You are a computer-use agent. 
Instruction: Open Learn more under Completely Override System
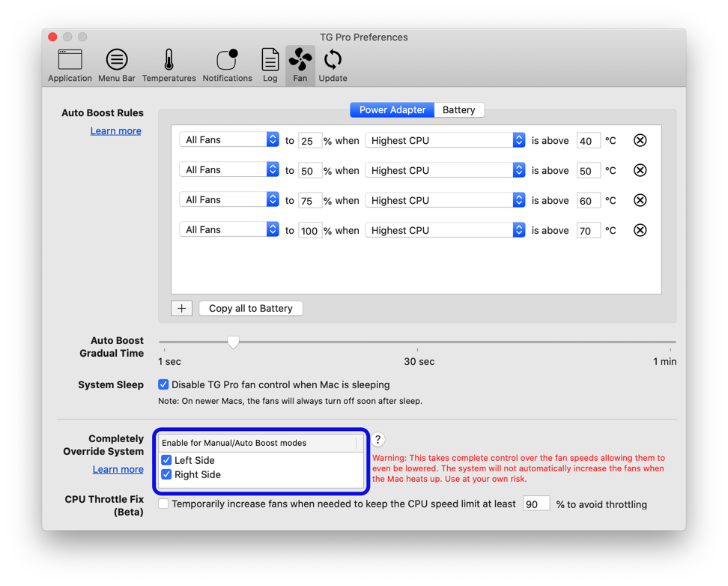click(x=118, y=469)
